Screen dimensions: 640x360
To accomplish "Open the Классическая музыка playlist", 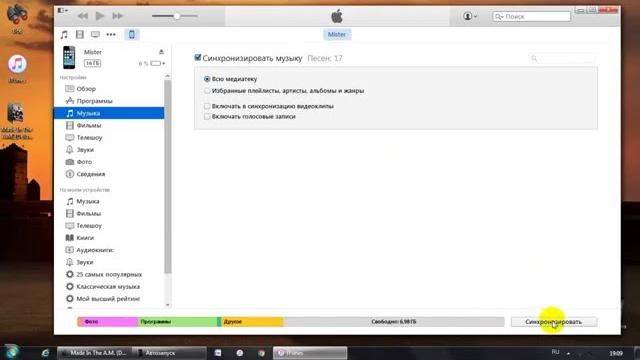I will 109,287.
